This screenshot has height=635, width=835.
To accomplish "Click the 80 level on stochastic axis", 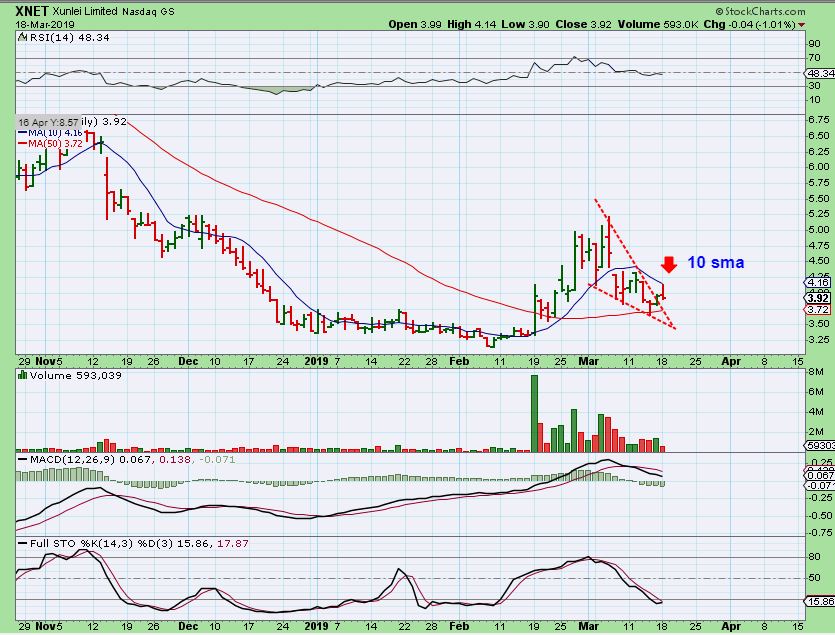I will (x=814, y=557).
